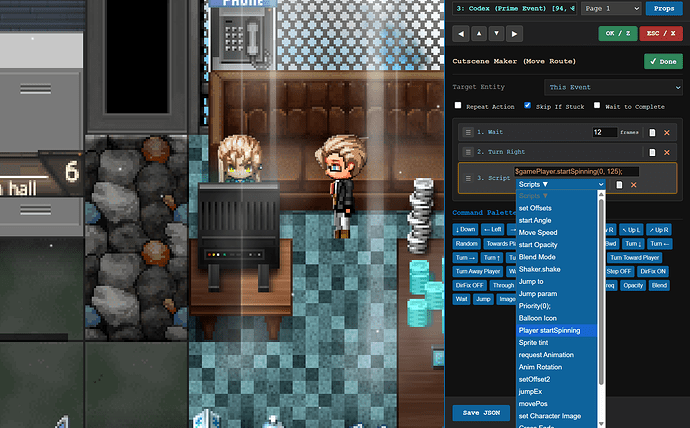This screenshot has height=428, width=690.
Task: Add the Turn Toward Player command
Action: (635, 258)
